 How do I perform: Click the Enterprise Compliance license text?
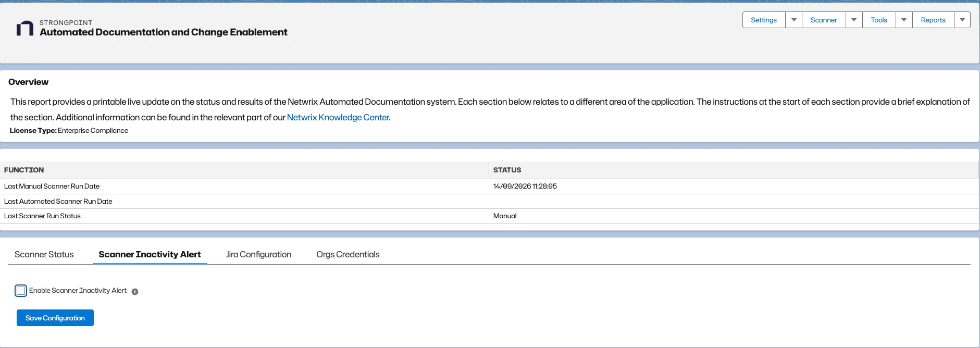coord(93,131)
